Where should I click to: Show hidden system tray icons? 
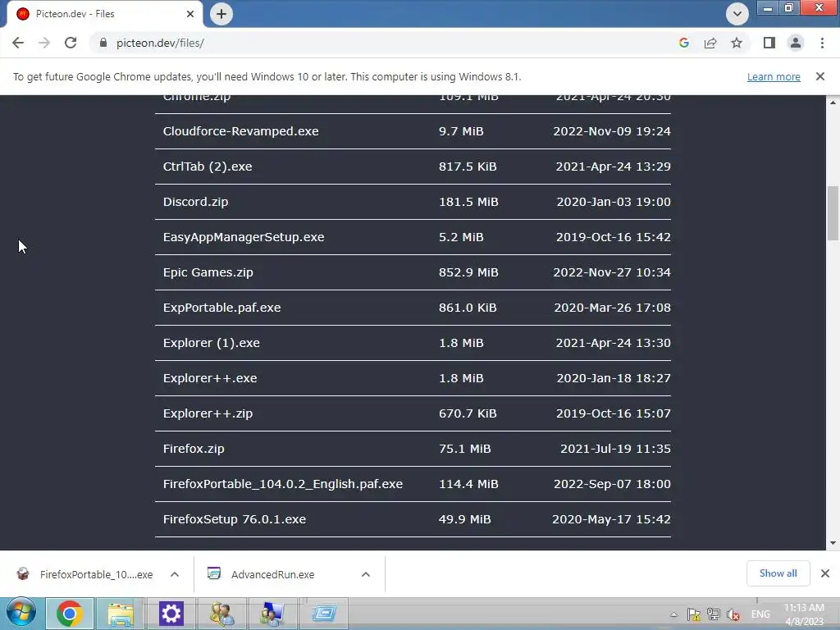pyautogui.click(x=673, y=614)
